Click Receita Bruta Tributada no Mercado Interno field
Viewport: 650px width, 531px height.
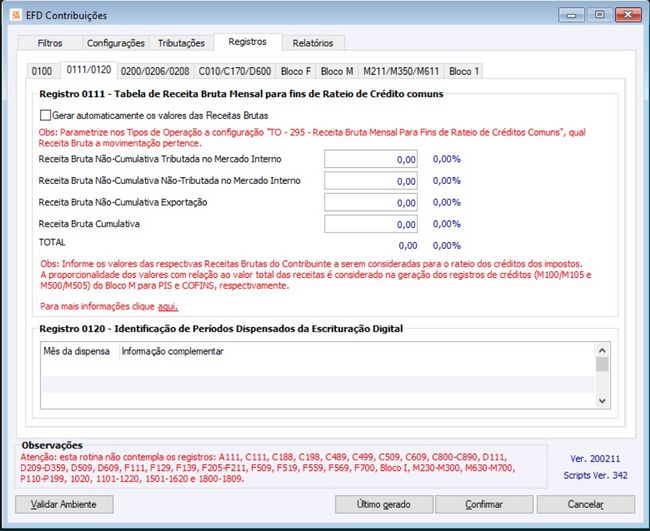pyautogui.click(x=371, y=159)
